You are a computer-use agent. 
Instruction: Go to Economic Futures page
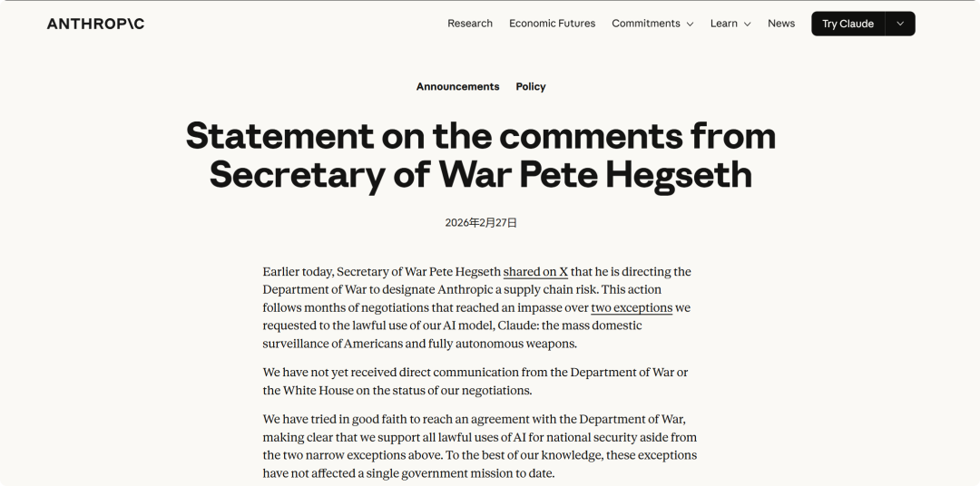552,24
